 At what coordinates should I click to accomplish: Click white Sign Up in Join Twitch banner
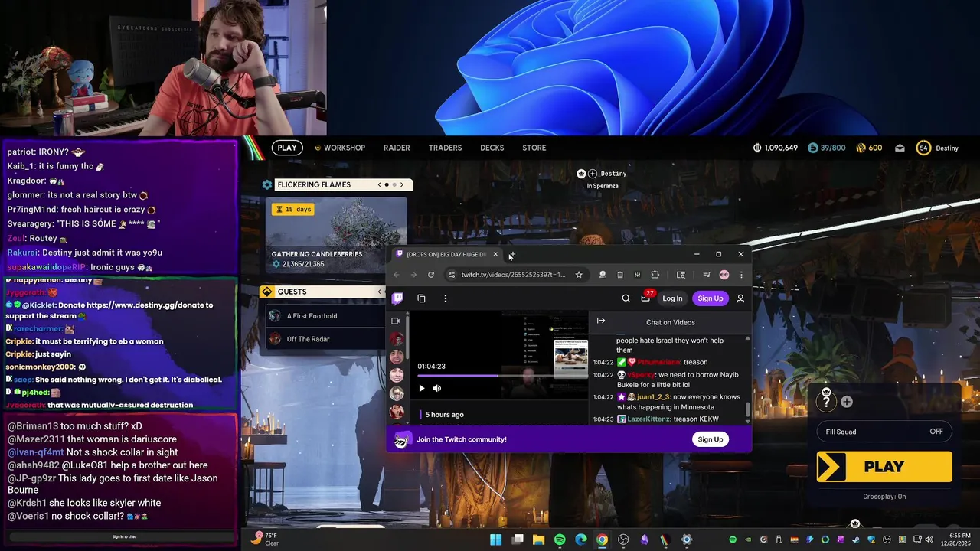click(x=710, y=439)
